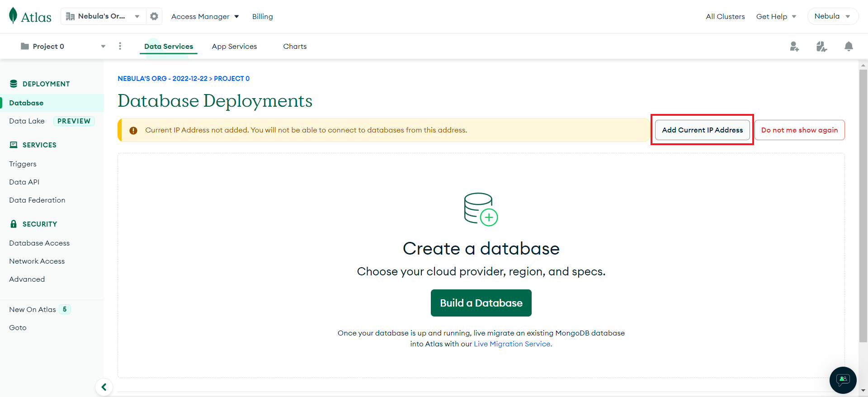Open Triggers in the sidebar

pyautogui.click(x=23, y=164)
